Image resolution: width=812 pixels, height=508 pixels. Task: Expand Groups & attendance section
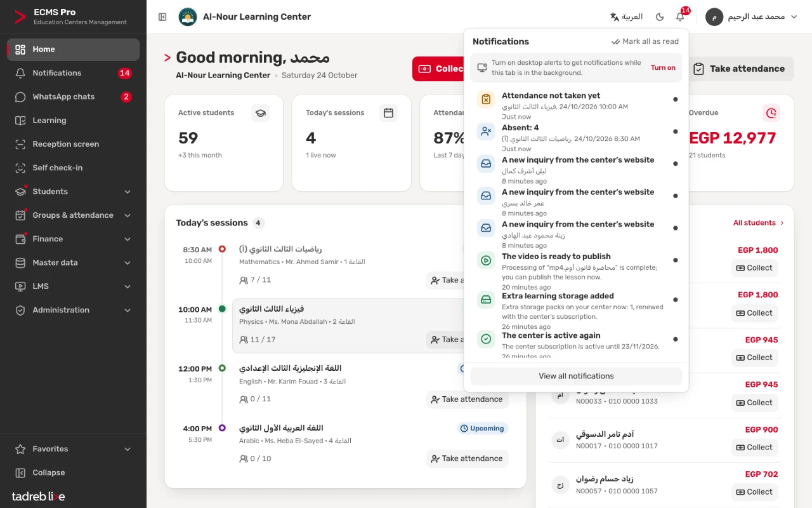point(73,215)
